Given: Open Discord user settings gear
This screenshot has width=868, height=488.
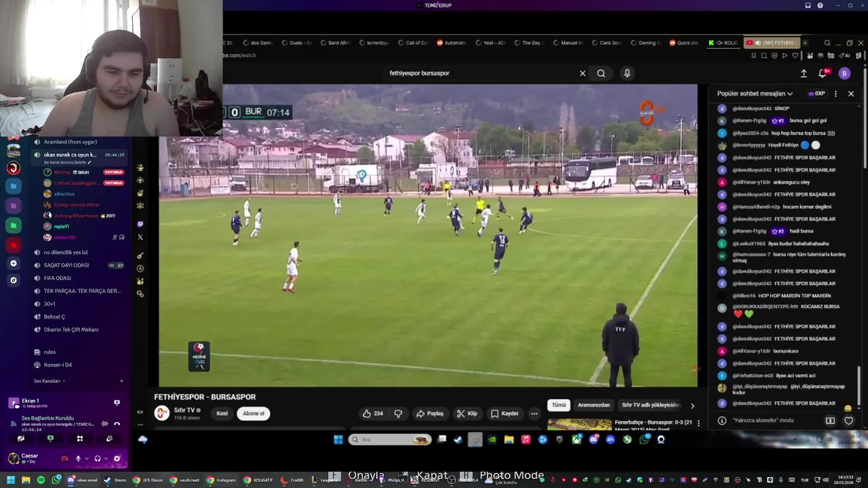Looking at the screenshot, I should tap(117, 459).
